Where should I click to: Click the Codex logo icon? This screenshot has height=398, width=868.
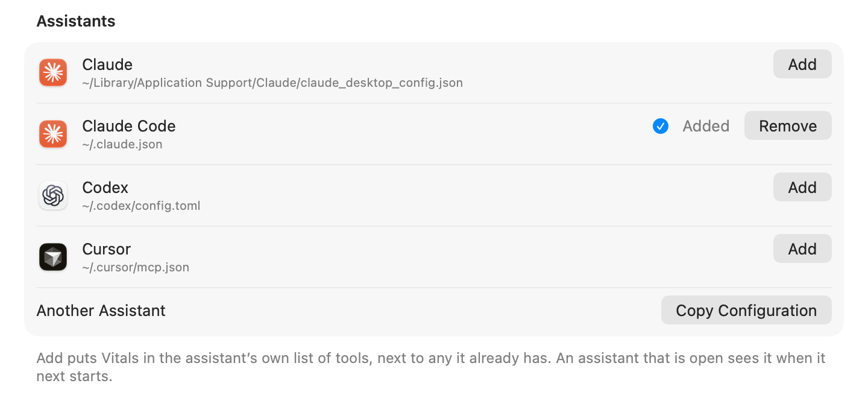tap(53, 195)
